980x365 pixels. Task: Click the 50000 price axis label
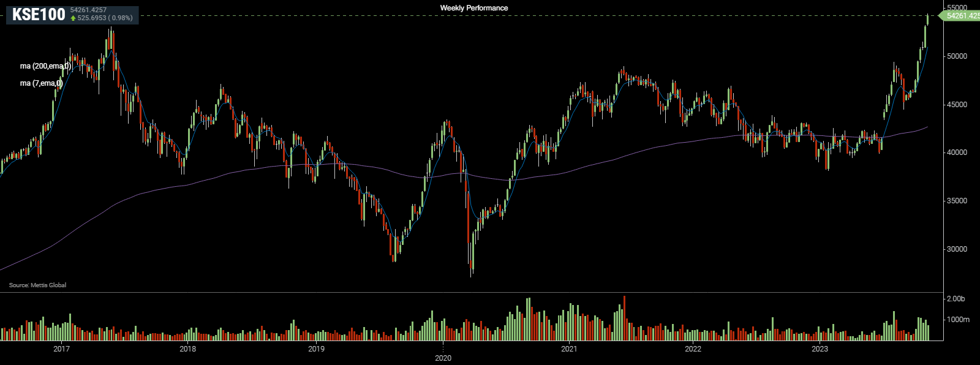click(x=957, y=56)
